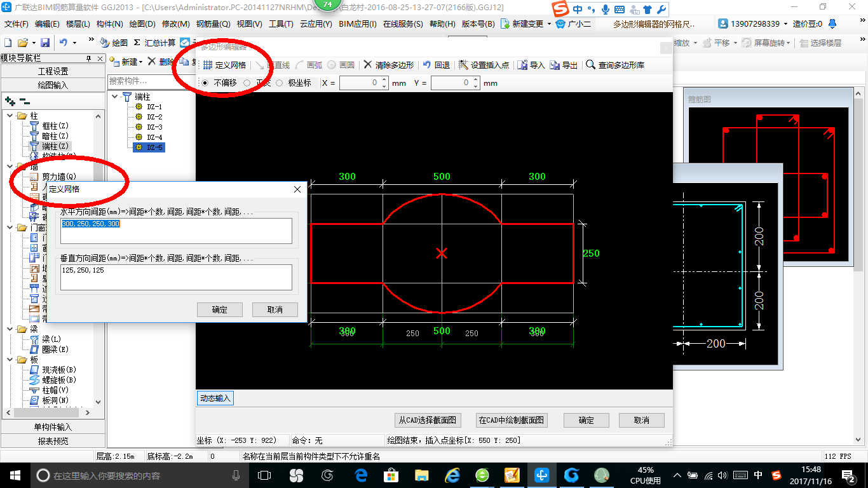Open Windows Start menu

tap(15, 475)
